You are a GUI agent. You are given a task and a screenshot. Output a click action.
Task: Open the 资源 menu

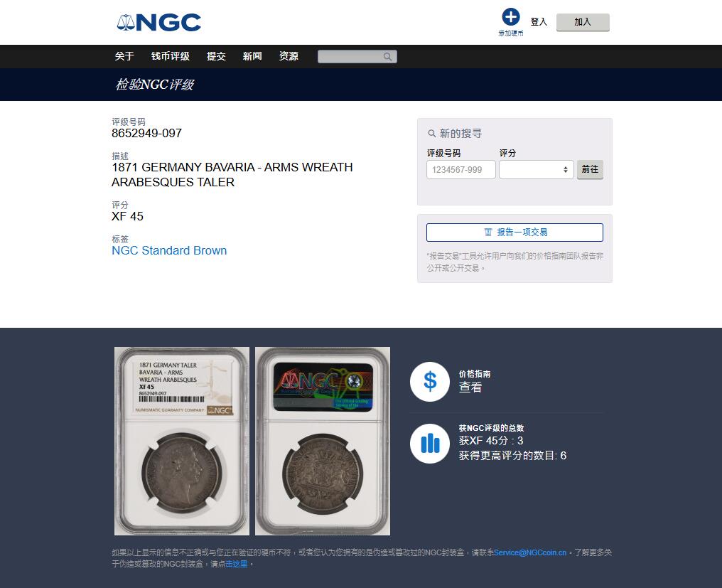click(289, 56)
